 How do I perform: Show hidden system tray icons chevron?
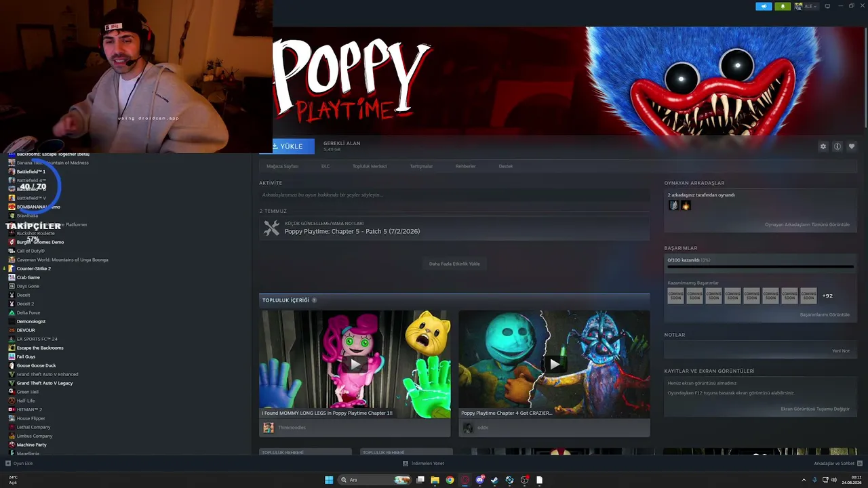pos(805,480)
